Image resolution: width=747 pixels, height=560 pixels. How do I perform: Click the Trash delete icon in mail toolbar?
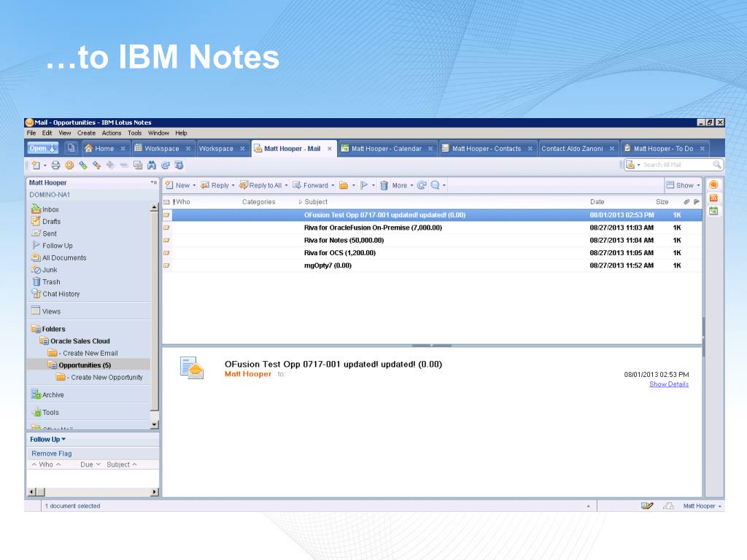coord(384,185)
